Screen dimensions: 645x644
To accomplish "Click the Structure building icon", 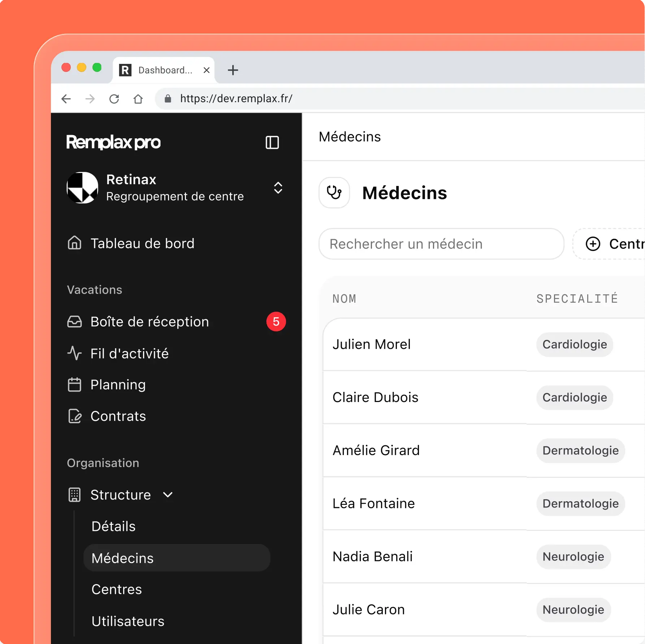I will 74,495.
